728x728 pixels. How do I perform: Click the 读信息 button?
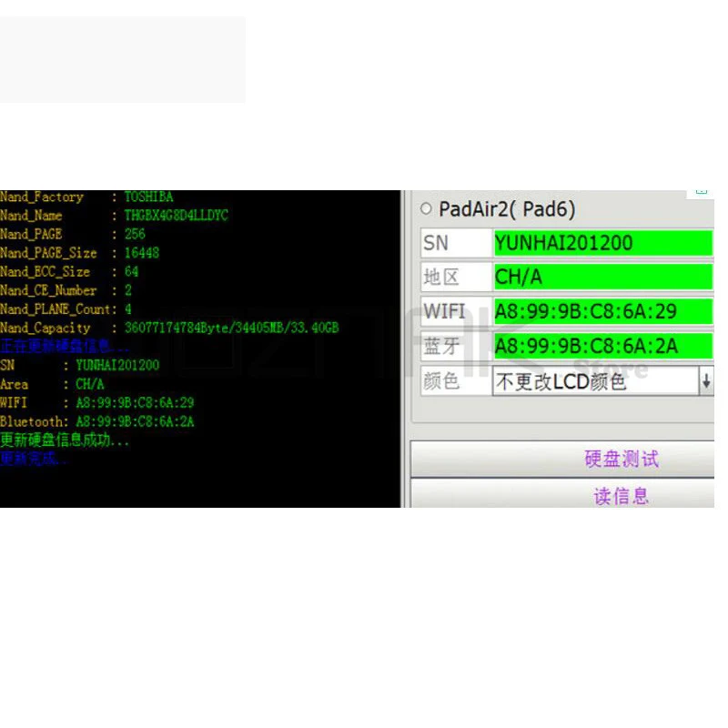[562, 493]
